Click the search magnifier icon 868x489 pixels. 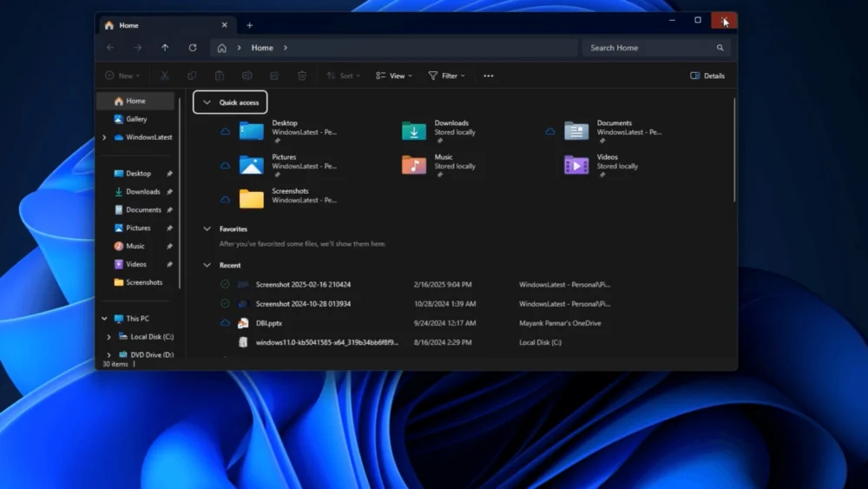click(x=720, y=48)
